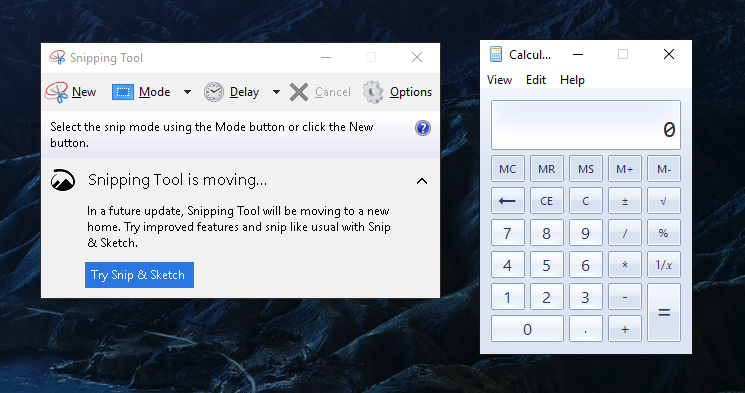Open the Calculator Edit menu
Screen dimensions: 745x393
click(536, 80)
